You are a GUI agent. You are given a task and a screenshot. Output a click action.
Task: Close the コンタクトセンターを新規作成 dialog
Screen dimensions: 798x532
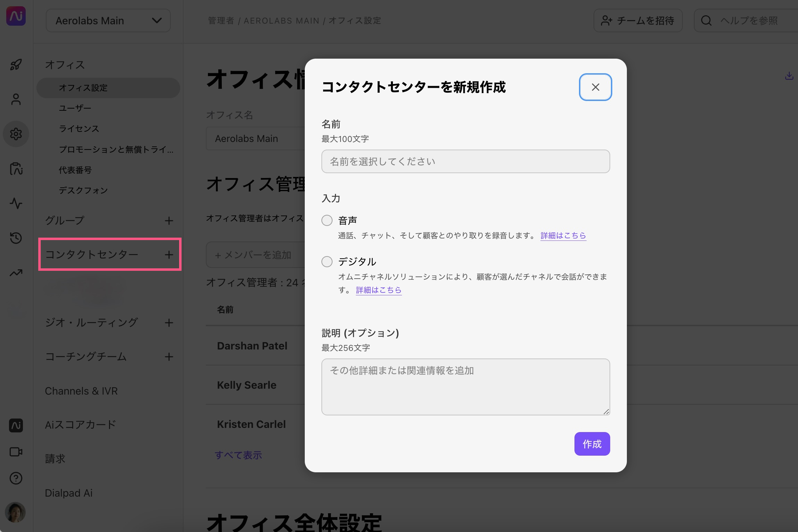(596, 87)
